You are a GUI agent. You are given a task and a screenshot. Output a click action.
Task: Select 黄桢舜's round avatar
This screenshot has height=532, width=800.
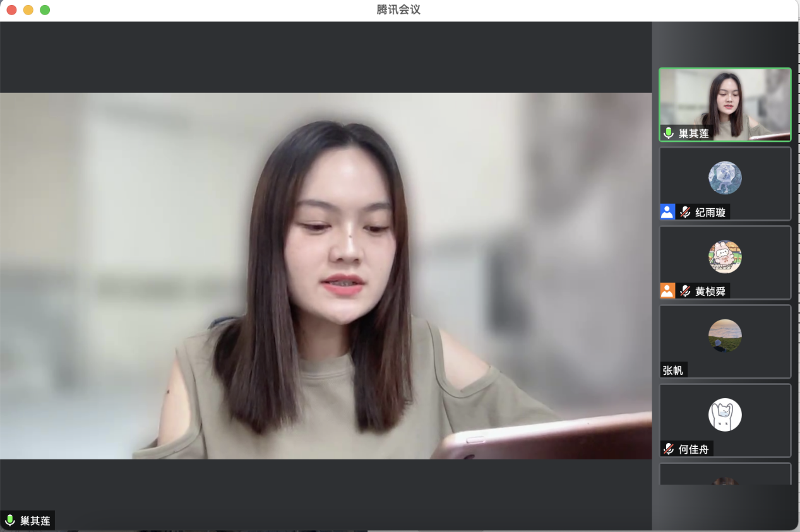[725, 257]
